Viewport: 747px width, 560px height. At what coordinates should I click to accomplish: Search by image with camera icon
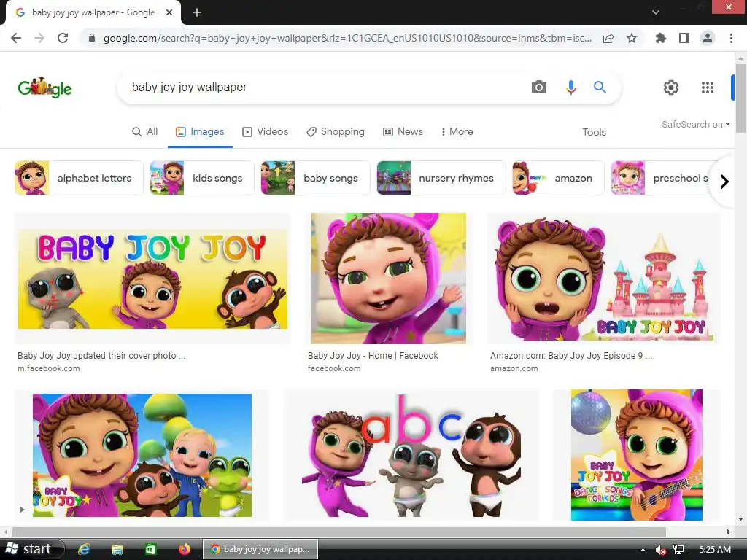[539, 87]
